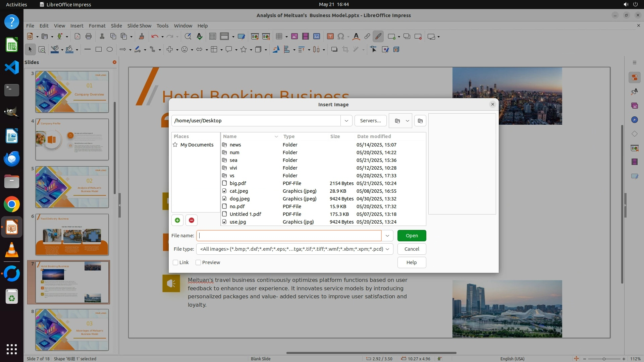644x362 pixels.
Task: Open Google Chrome from the dock
Action: (x=12, y=204)
